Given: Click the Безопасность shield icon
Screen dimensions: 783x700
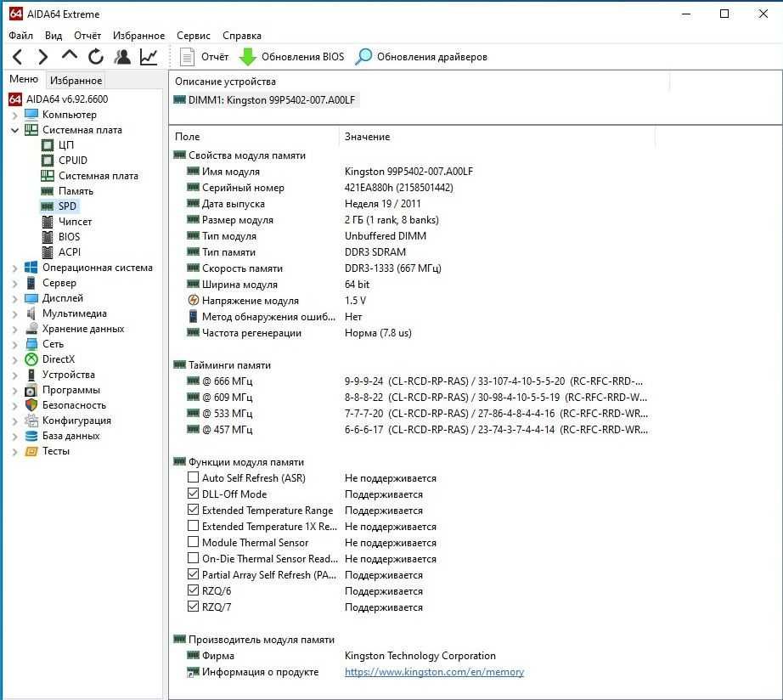Looking at the screenshot, I should pyautogui.click(x=31, y=405).
